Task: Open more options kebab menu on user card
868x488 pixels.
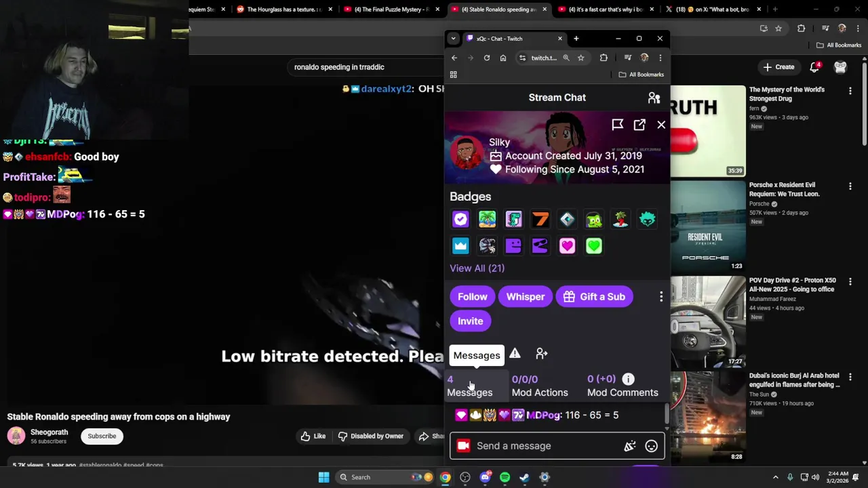Action: pos(661,297)
